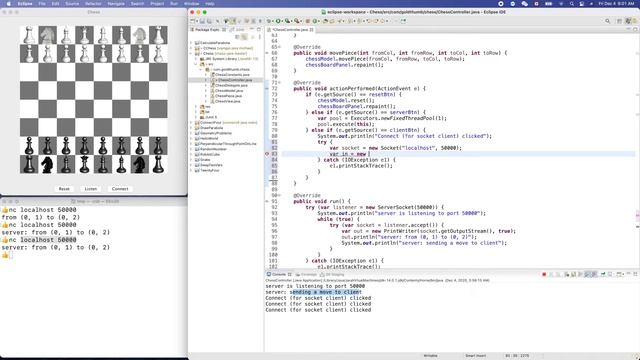Click the Save icon in Eclipse toolbar
The width and height of the screenshot is (640, 360).
(202, 21)
